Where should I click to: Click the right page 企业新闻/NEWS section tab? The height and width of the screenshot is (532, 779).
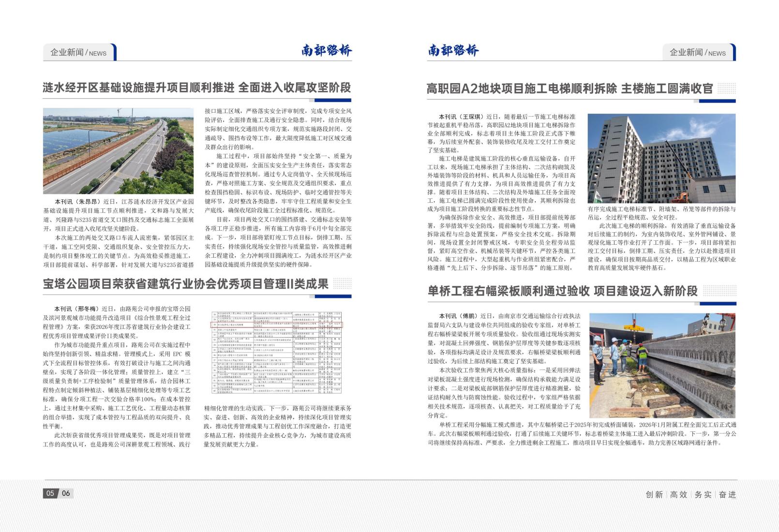click(699, 52)
